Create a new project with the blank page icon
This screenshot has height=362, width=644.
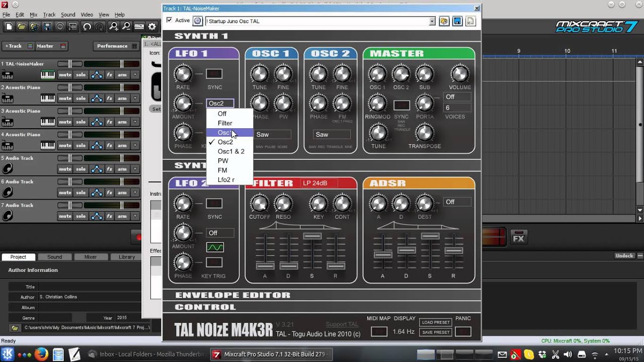tap(9, 27)
